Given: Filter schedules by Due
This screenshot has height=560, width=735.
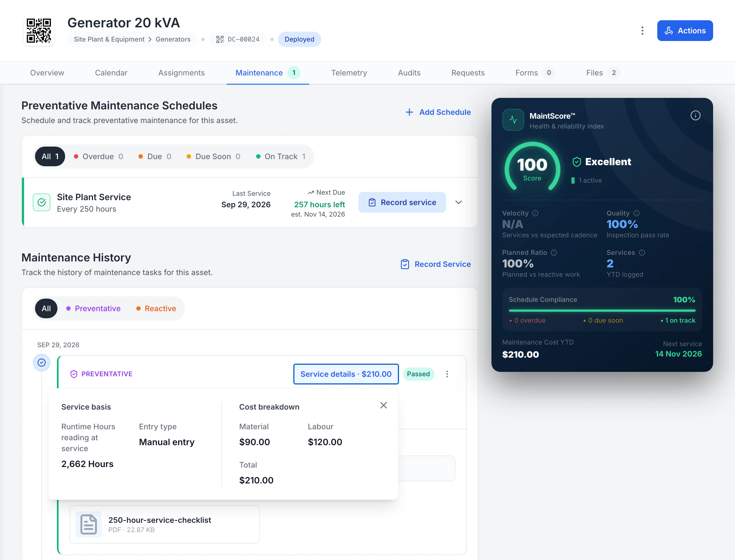Looking at the screenshot, I should 155,156.
